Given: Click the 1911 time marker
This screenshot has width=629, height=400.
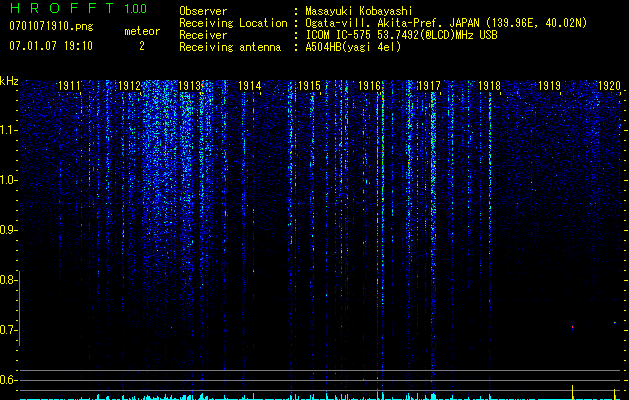Looking at the screenshot, I should point(69,86).
